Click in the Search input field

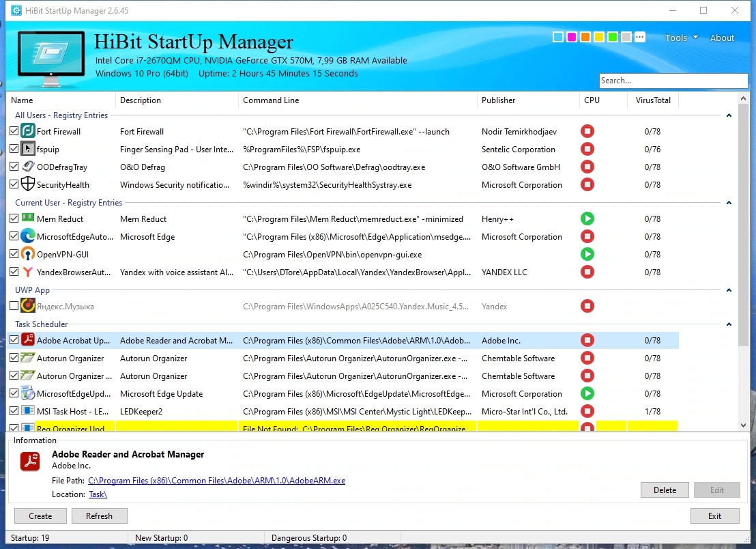pyautogui.click(x=673, y=81)
